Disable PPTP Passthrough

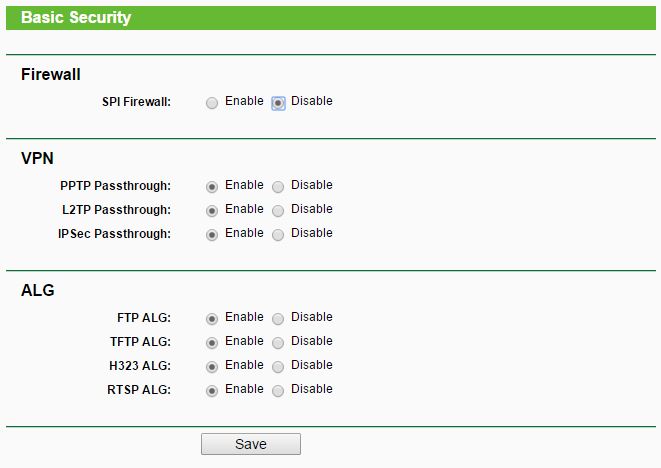pyautogui.click(x=278, y=187)
